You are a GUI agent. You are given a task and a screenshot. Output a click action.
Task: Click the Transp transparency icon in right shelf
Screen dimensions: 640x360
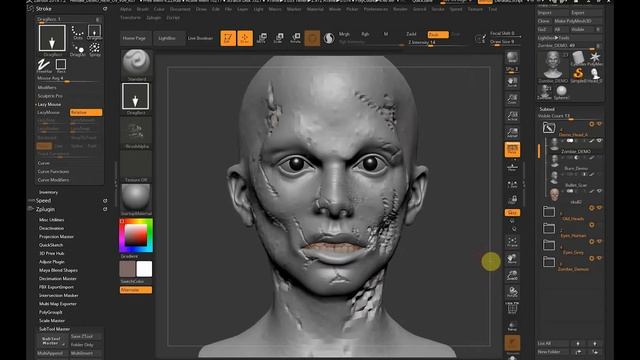point(512,326)
